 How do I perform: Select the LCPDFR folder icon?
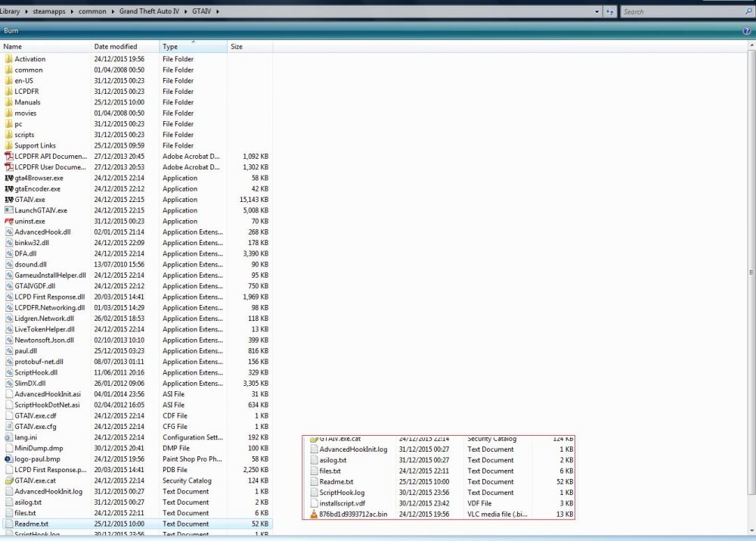8,92
